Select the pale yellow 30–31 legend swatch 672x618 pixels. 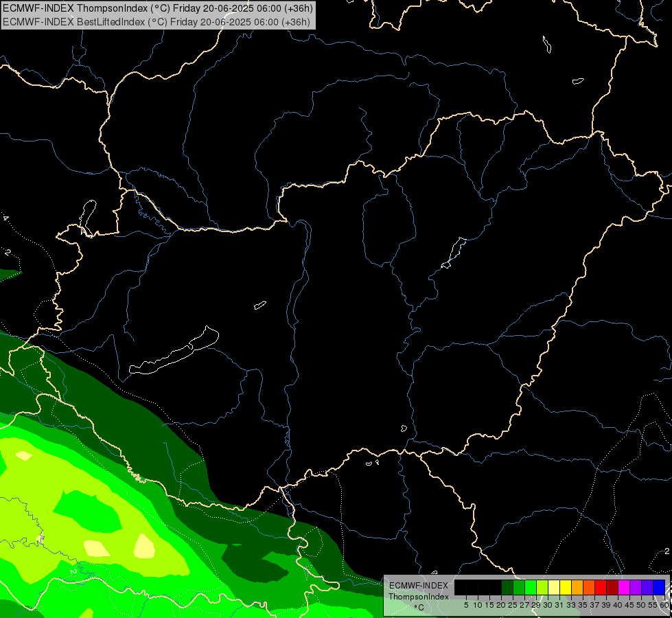click(x=554, y=587)
